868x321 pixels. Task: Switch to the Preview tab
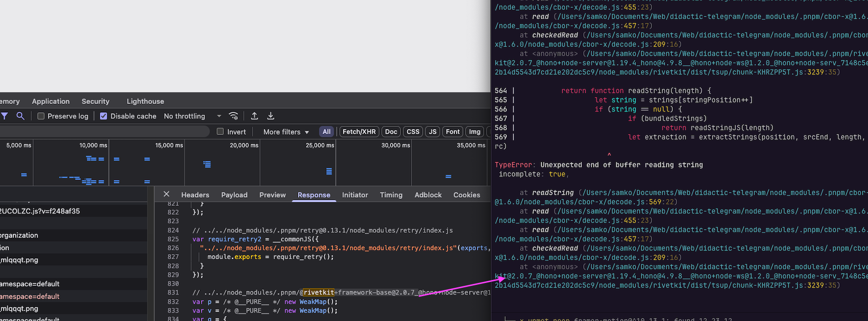point(273,195)
